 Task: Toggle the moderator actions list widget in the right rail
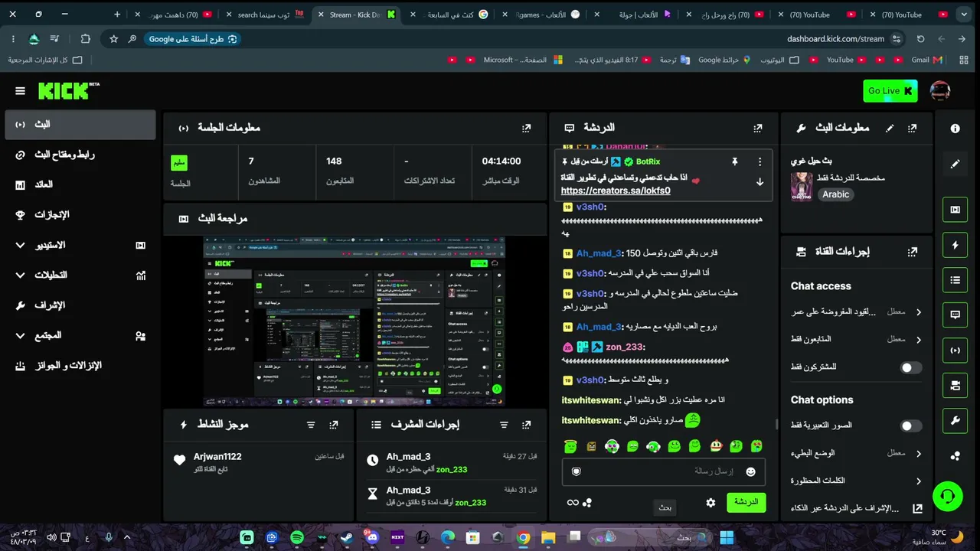955,280
